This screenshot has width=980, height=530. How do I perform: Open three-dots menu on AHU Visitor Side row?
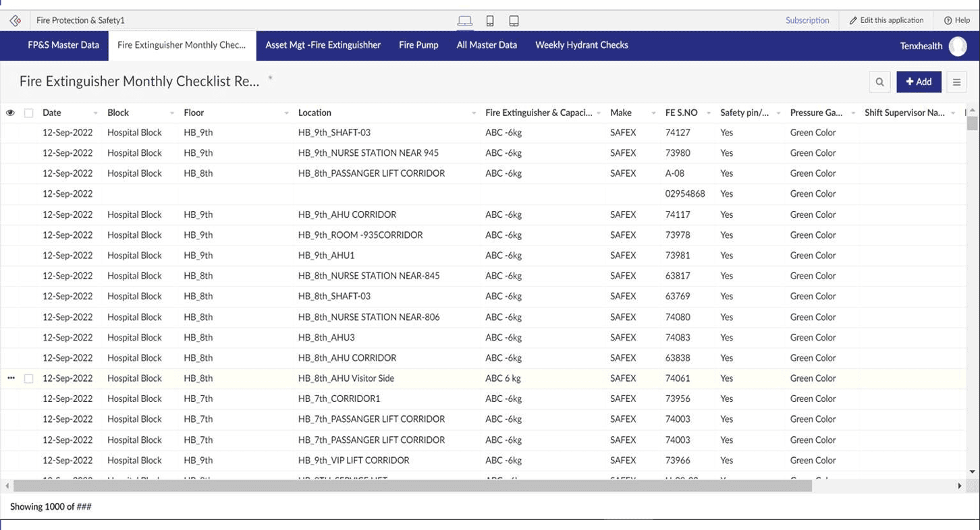11,378
